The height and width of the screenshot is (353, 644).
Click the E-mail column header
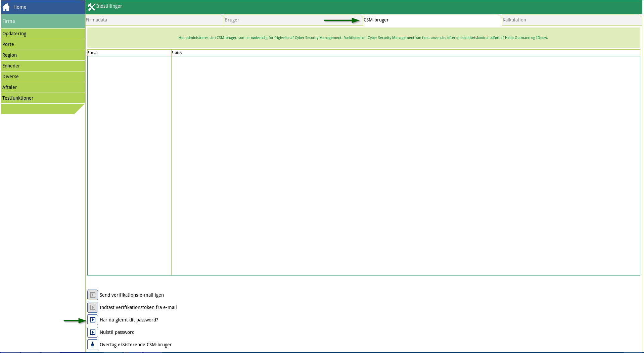tap(129, 53)
